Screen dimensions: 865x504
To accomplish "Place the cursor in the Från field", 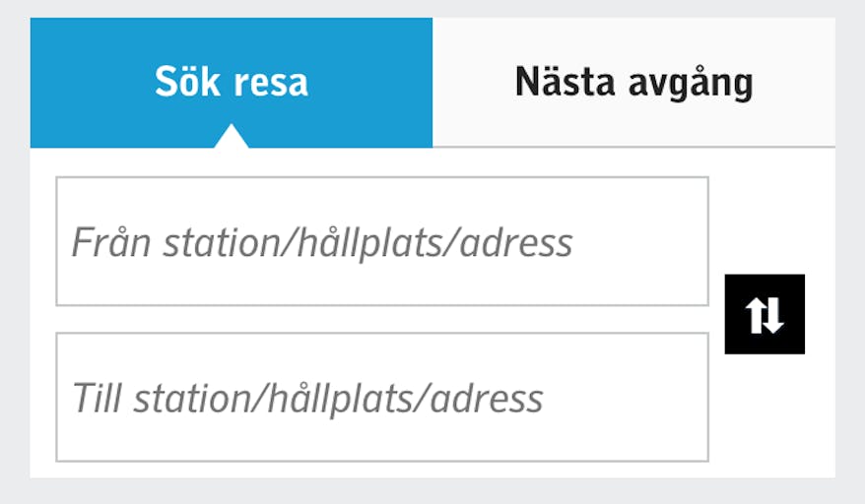I will point(382,241).
